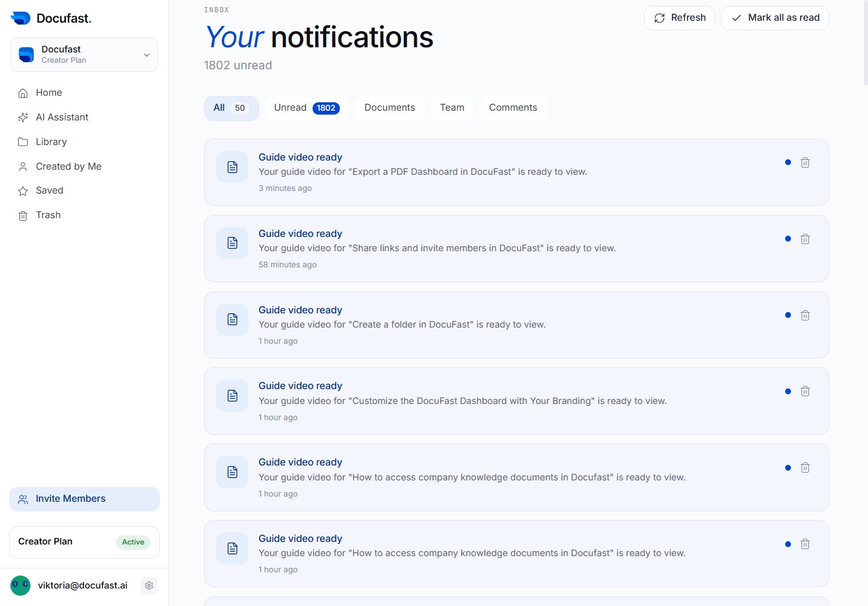Click the Active plan status badge
Image resolution: width=868 pixels, height=606 pixels.
[x=133, y=543]
